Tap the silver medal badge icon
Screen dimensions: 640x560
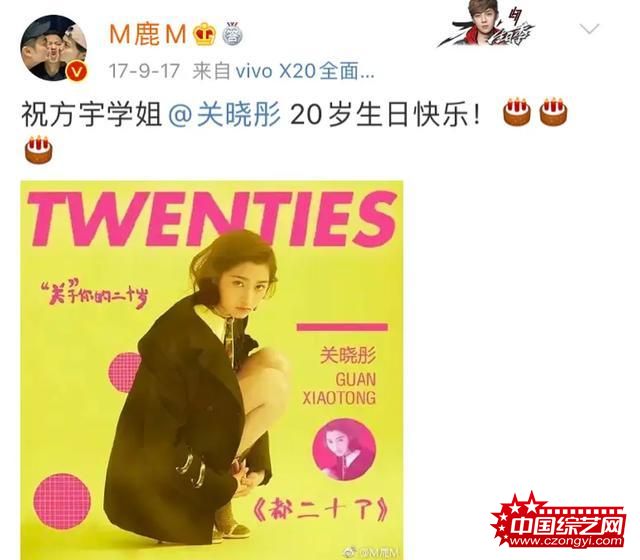(x=233, y=34)
